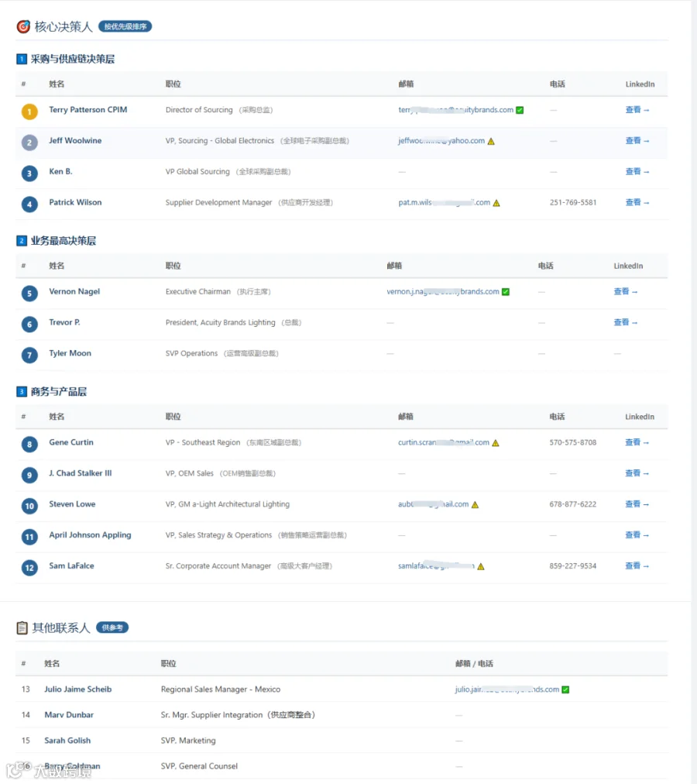Viewport: 697px width, 784px height.
Task: Click rank badge 11 for April Johnson Appling
Action: point(29,537)
